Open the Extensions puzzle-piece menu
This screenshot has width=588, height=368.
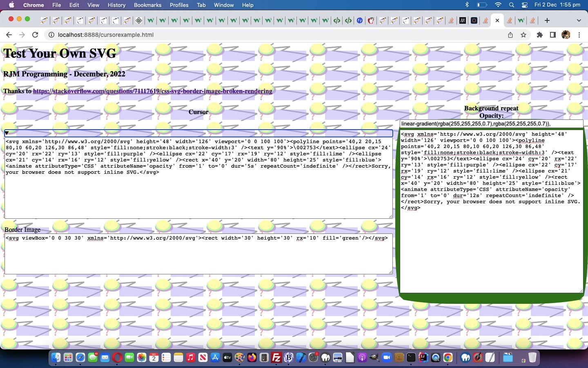click(x=540, y=35)
